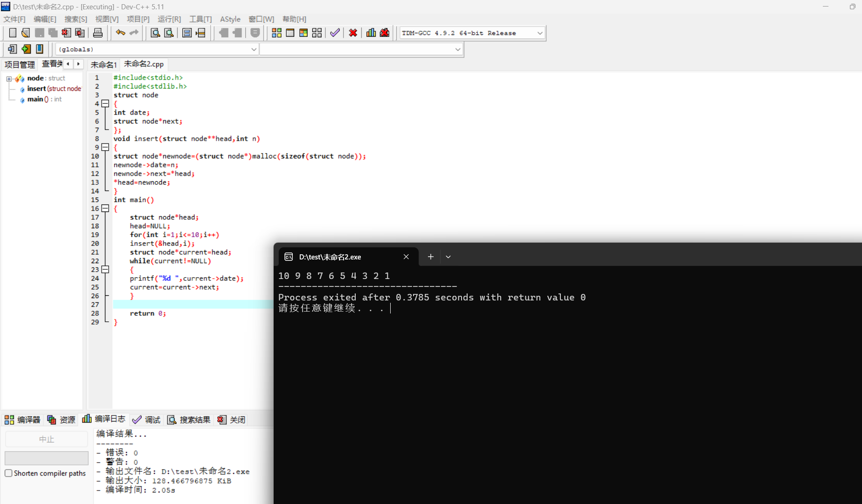
Task: Open the 工具[T] menu
Action: 200,19
